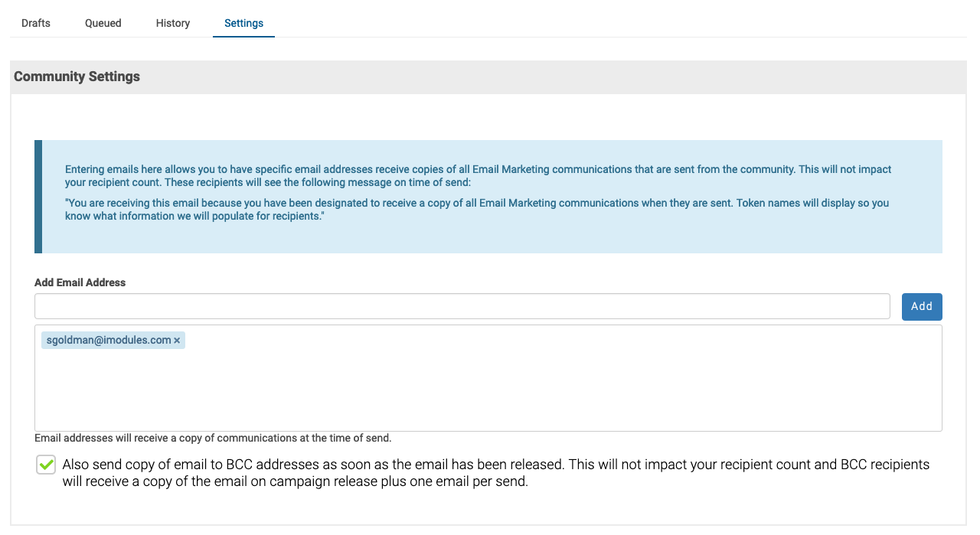Viewport: 980px width, 535px height.
Task: Click the Add Email Address input field
Action: click(462, 306)
